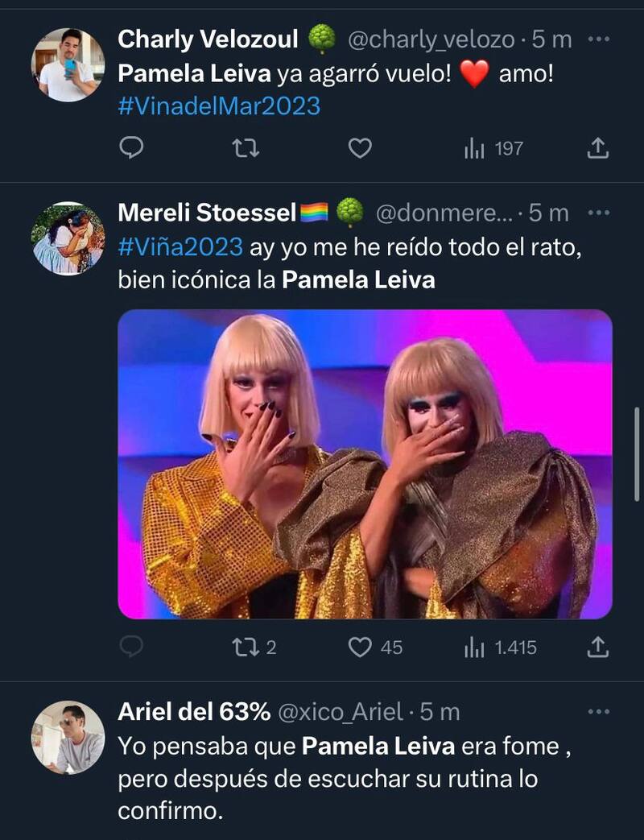View Ariel del 63% profile avatar
Image resolution: width=644 pixels, height=840 pixels.
click(68, 736)
